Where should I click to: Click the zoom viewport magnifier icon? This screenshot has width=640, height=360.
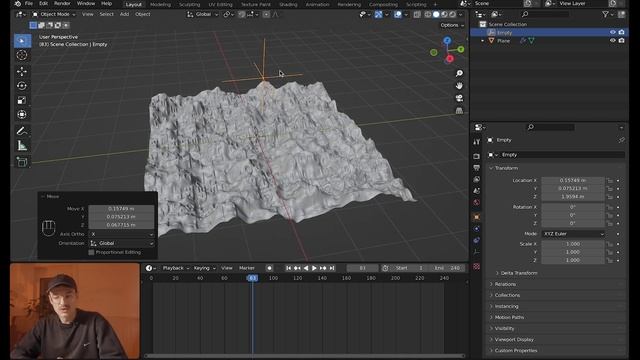459,73
